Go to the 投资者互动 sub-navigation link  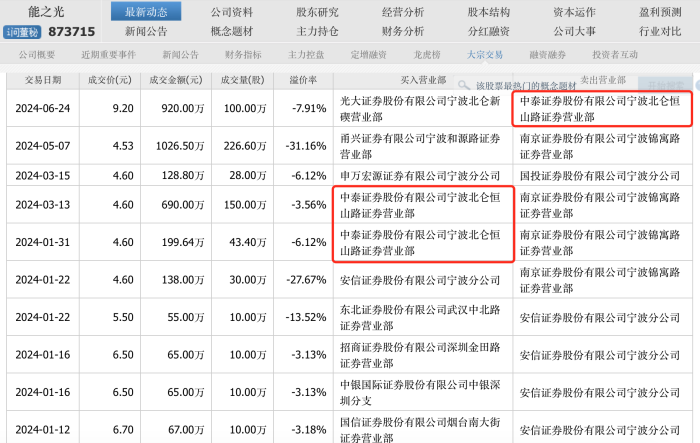[614, 54]
